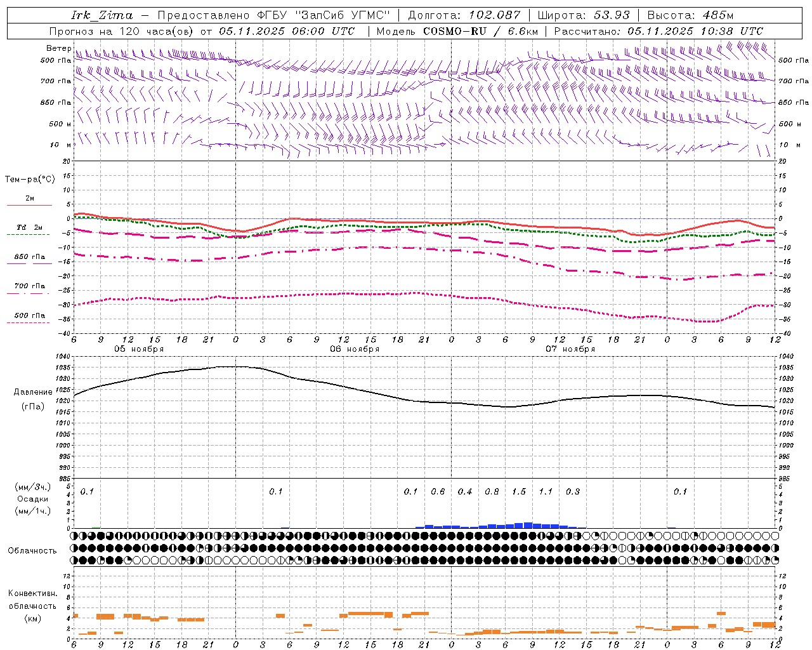Select the station name Irk_Zima in the header

point(102,15)
